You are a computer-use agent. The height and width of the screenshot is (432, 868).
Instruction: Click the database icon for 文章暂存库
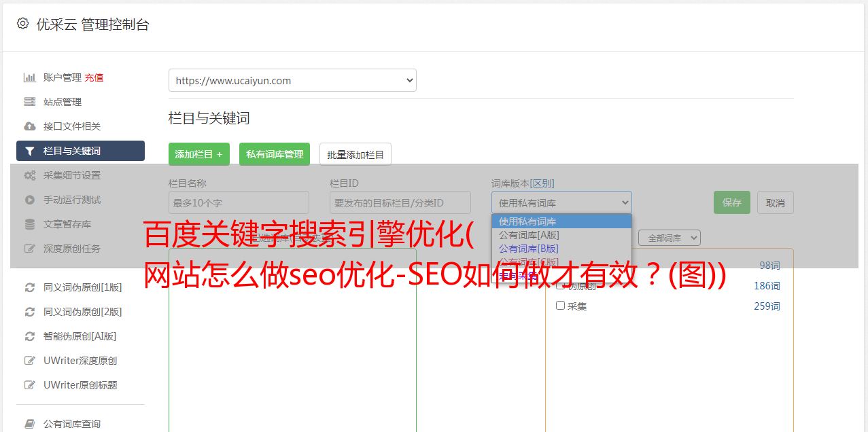29,224
